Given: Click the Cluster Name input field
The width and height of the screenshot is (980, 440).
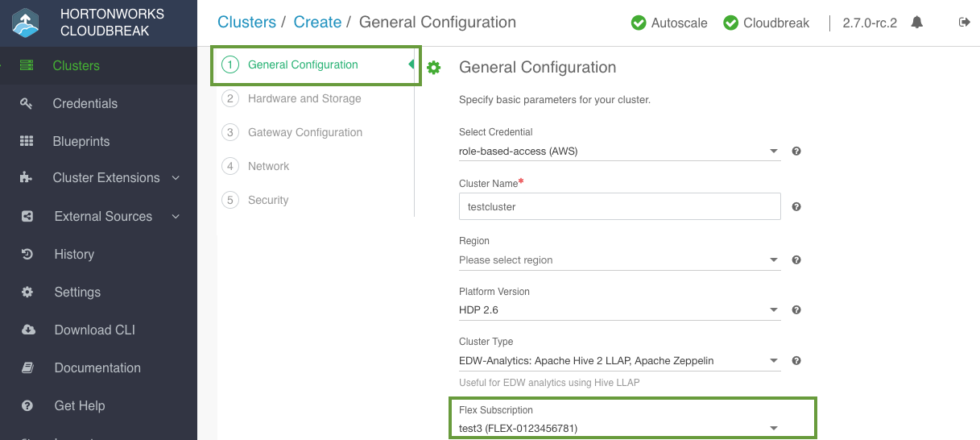Looking at the screenshot, I should [619, 206].
